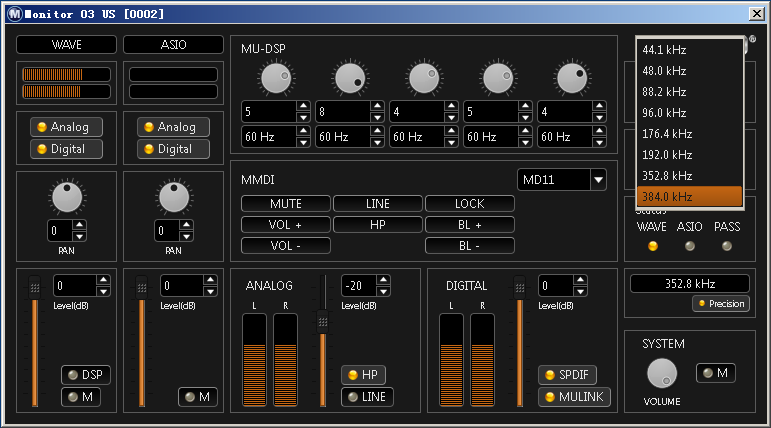The width and height of the screenshot is (771, 428).
Task: Click the WAVE channel PAN knob
Action: point(67,197)
